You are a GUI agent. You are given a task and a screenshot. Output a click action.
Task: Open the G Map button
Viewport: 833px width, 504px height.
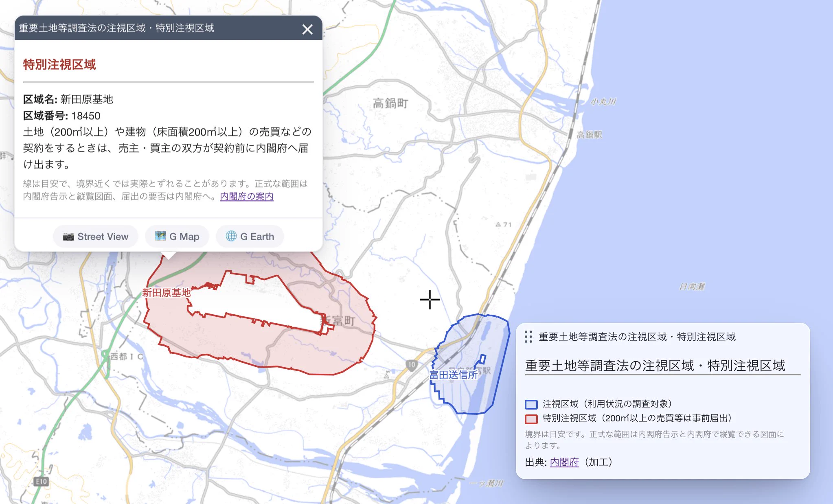click(x=177, y=237)
